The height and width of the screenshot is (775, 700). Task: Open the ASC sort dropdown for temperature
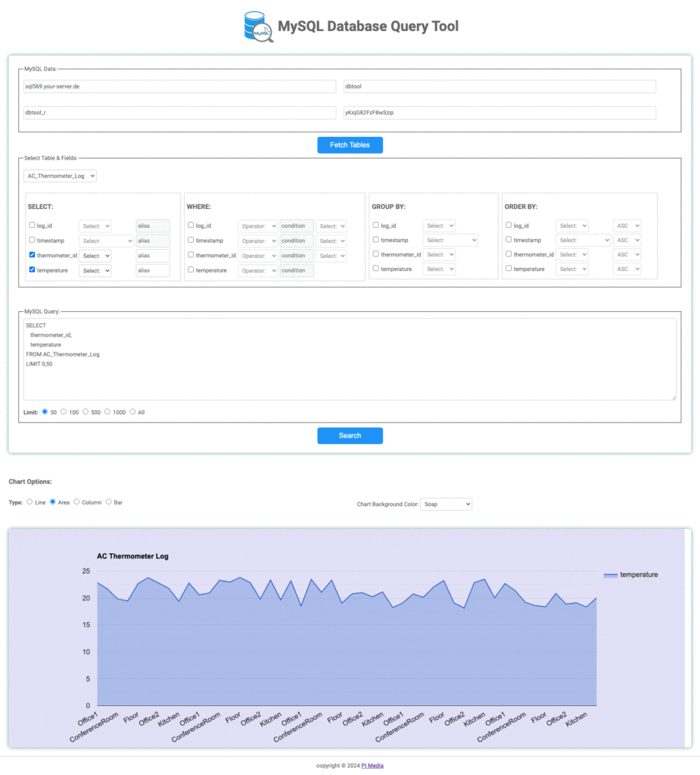tap(627, 269)
